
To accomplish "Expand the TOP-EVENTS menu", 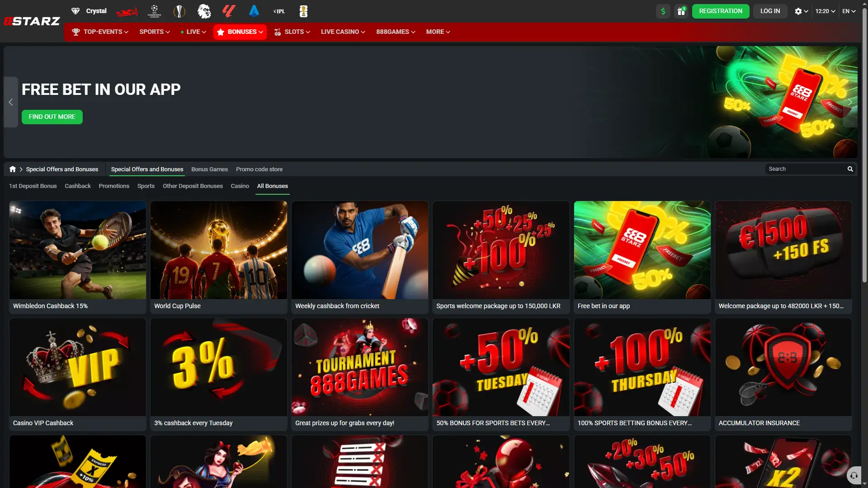I will pos(100,32).
